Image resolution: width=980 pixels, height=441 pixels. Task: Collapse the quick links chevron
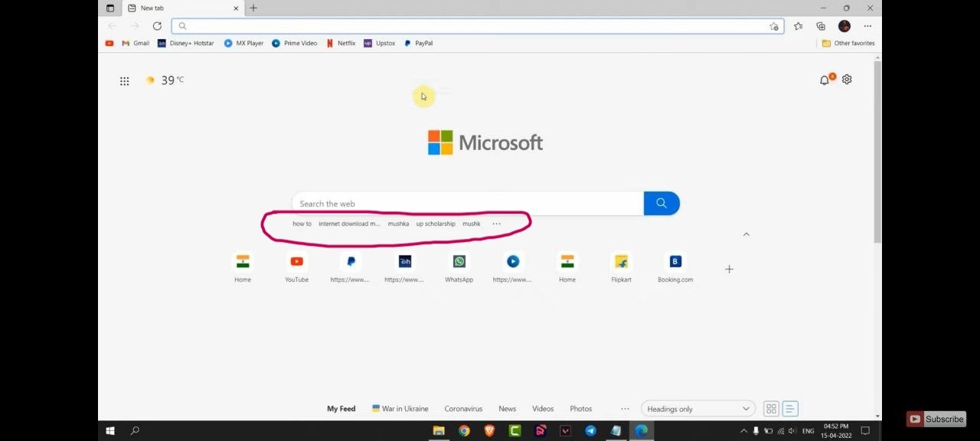coord(746,234)
